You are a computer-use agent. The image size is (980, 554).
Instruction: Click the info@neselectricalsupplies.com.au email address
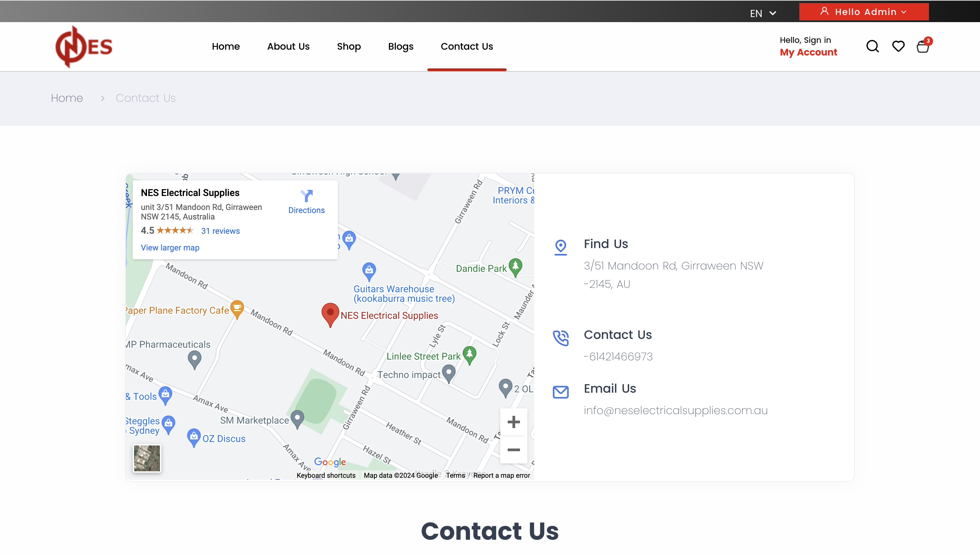point(676,410)
